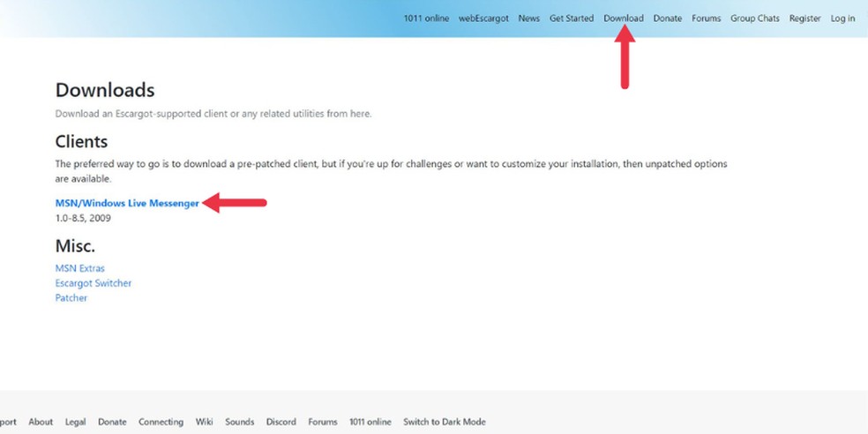The image size is (868, 434).
Task: Select 'Download an Escargot-supported client' subtitle
Action: point(213,114)
